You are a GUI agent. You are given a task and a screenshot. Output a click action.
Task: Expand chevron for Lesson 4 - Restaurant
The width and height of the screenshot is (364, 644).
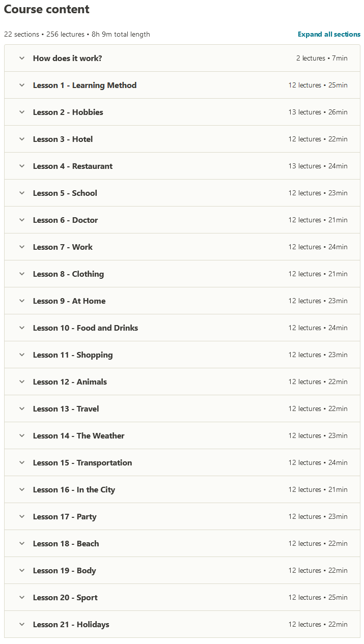(22, 166)
